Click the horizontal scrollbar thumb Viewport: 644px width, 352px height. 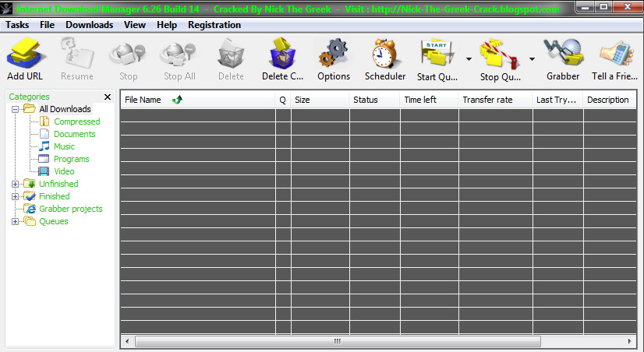click(x=338, y=341)
